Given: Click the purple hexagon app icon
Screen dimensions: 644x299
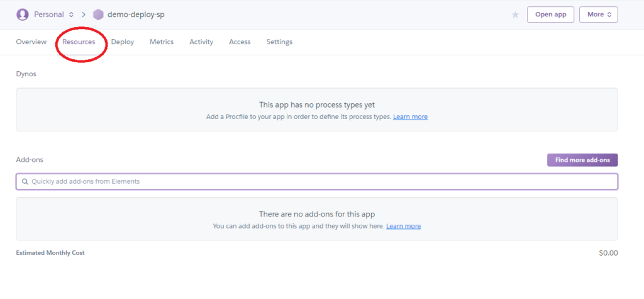Looking at the screenshot, I should [x=98, y=14].
